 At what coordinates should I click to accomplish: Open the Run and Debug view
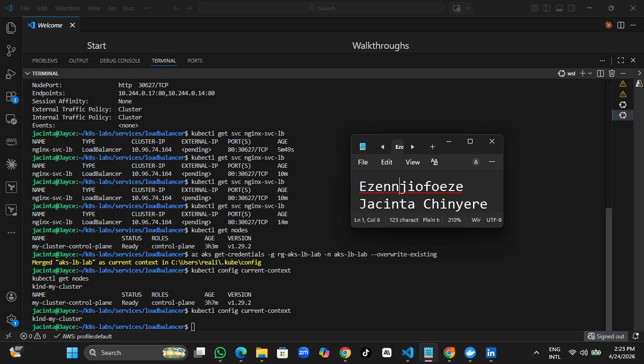pos(11,74)
